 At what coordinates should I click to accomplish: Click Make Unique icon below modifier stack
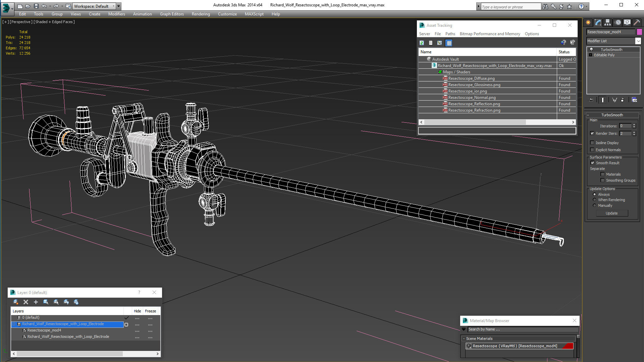[x=614, y=100]
